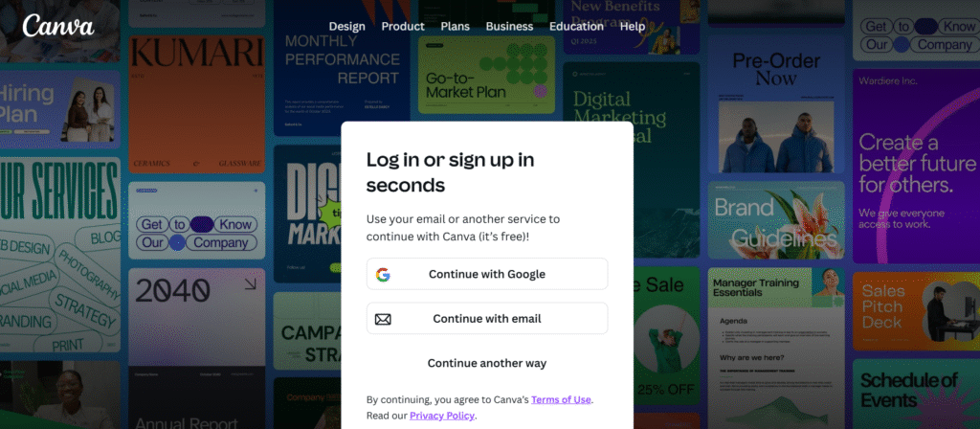980x429 pixels.
Task: Click the Google logo icon
Action: (x=383, y=275)
